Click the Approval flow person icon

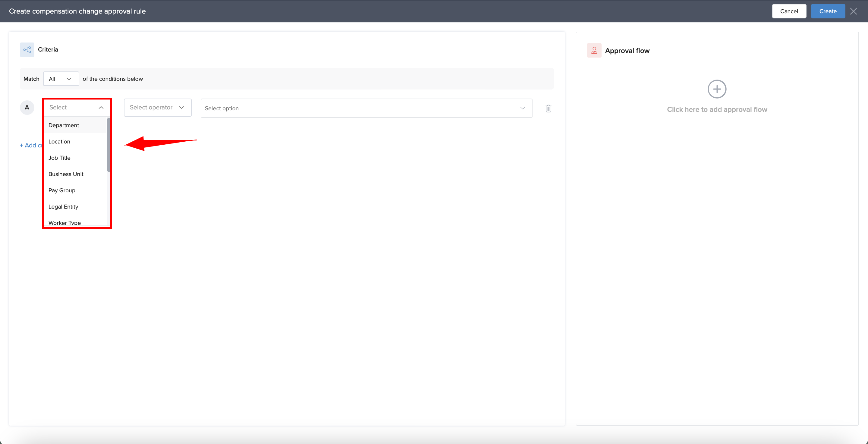(x=594, y=51)
